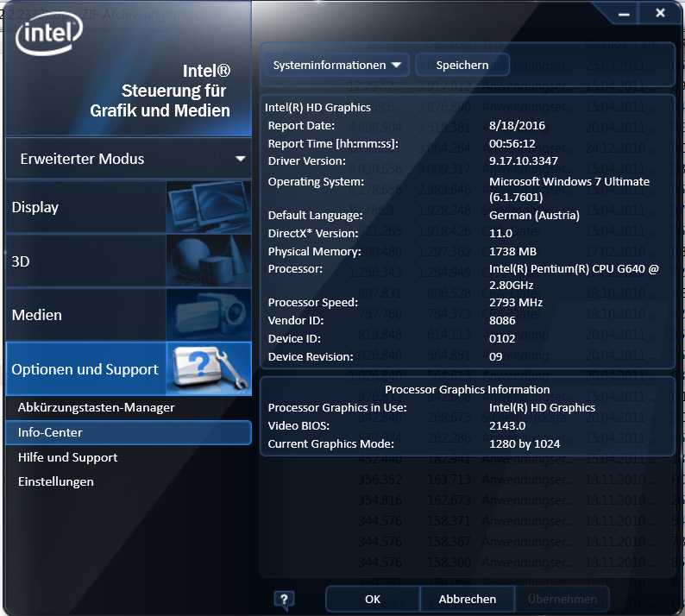The height and width of the screenshot is (616, 685).
Task: Click the Vendor ID value 8086
Action: (x=502, y=321)
